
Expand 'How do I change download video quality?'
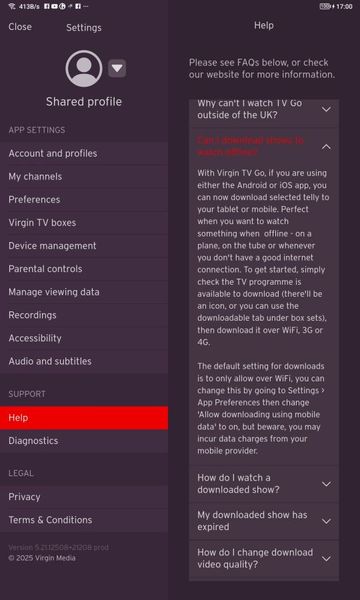tap(264, 559)
